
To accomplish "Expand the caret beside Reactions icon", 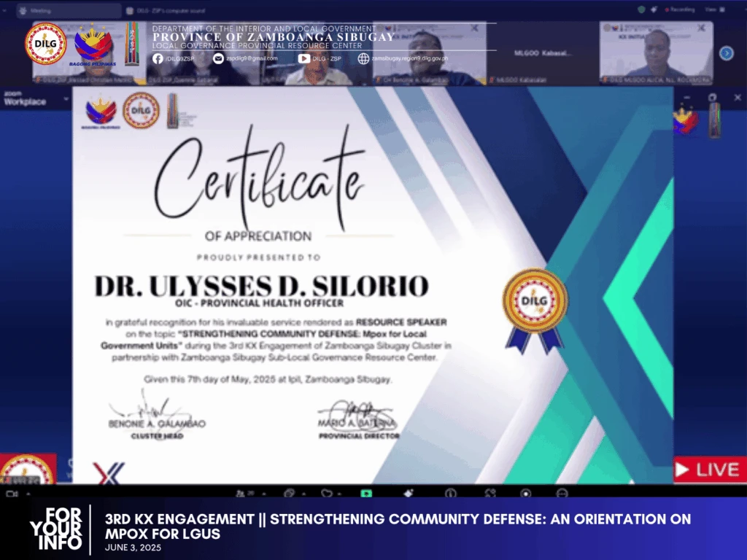I will (339, 494).
